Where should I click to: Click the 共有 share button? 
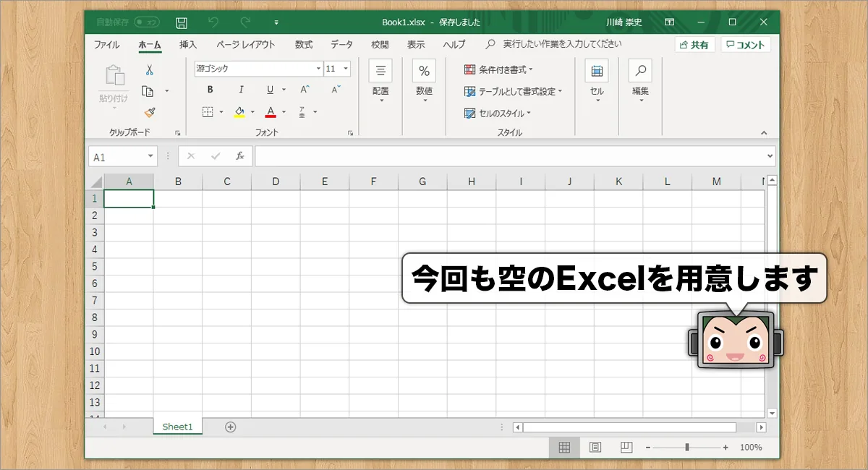694,45
